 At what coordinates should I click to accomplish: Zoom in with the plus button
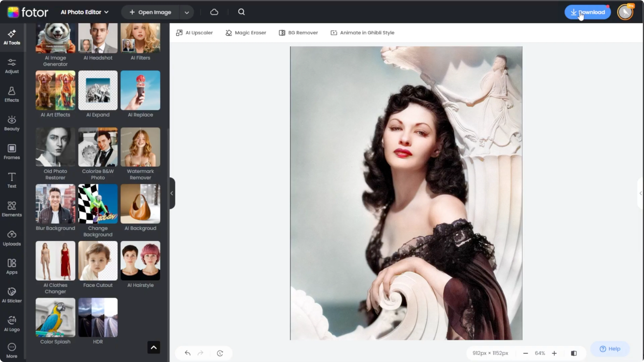click(x=554, y=353)
